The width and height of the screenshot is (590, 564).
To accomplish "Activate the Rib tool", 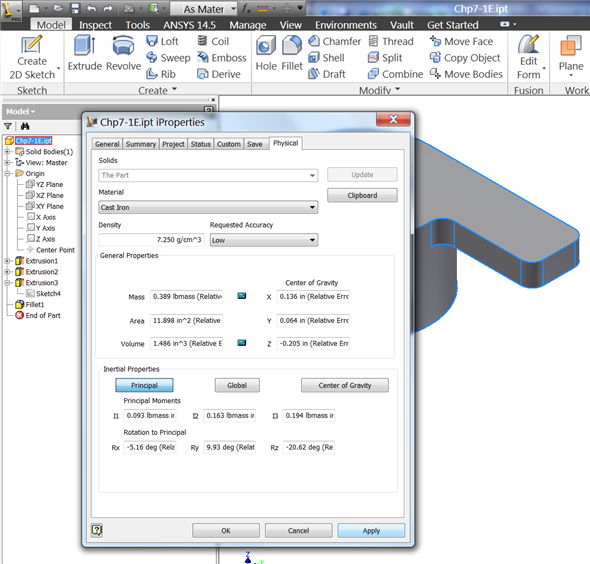I will [x=161, y=74].
